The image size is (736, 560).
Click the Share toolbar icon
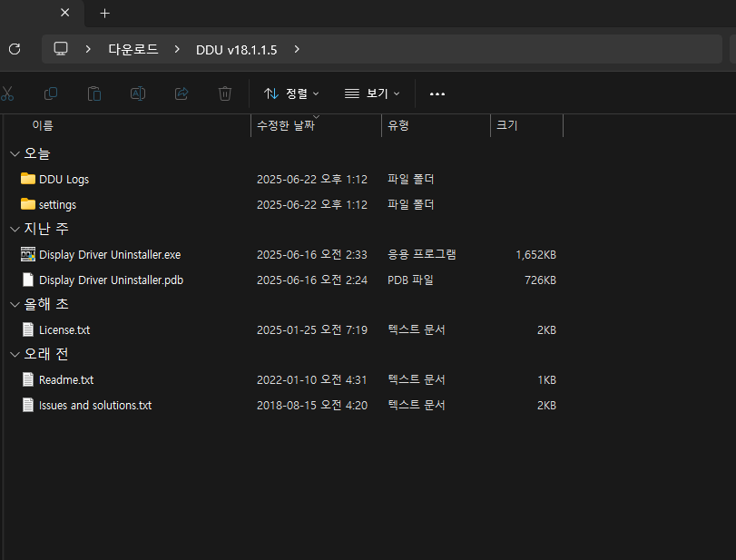pyautogui.click(x=182, y=93)
